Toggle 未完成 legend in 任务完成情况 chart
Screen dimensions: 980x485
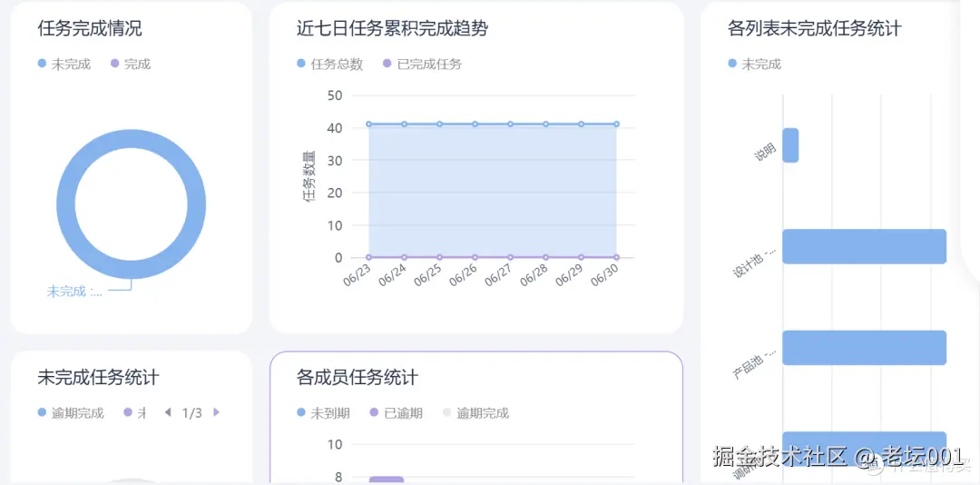[x=64, y=64]
